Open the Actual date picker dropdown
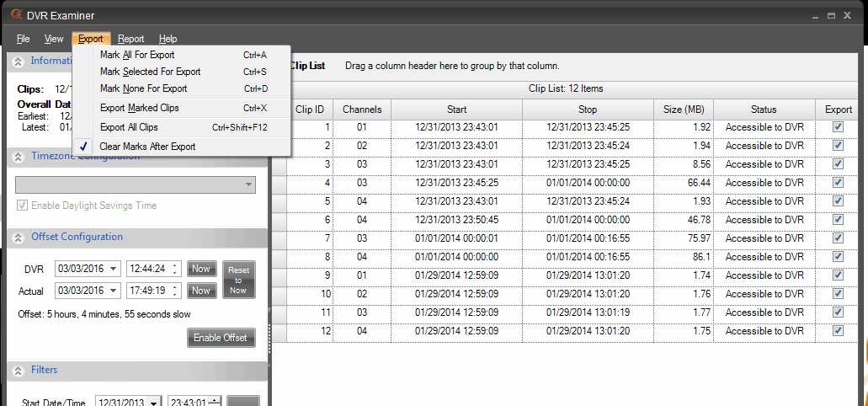Screen dimensions: 868x406 114,291
